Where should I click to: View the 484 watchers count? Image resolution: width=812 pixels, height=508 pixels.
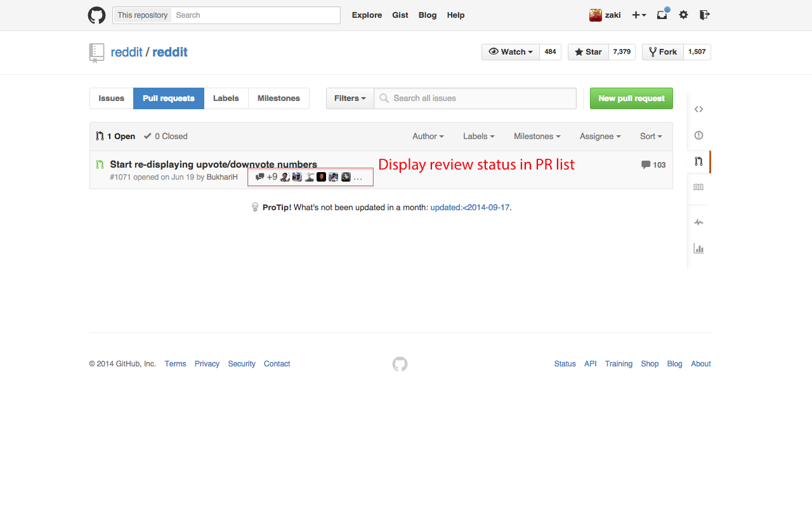550,52
